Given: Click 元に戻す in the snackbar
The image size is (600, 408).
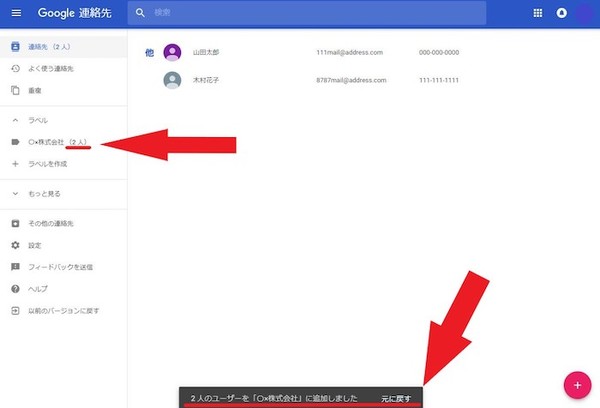Looking at the screenshot, I should pos(395,398).
